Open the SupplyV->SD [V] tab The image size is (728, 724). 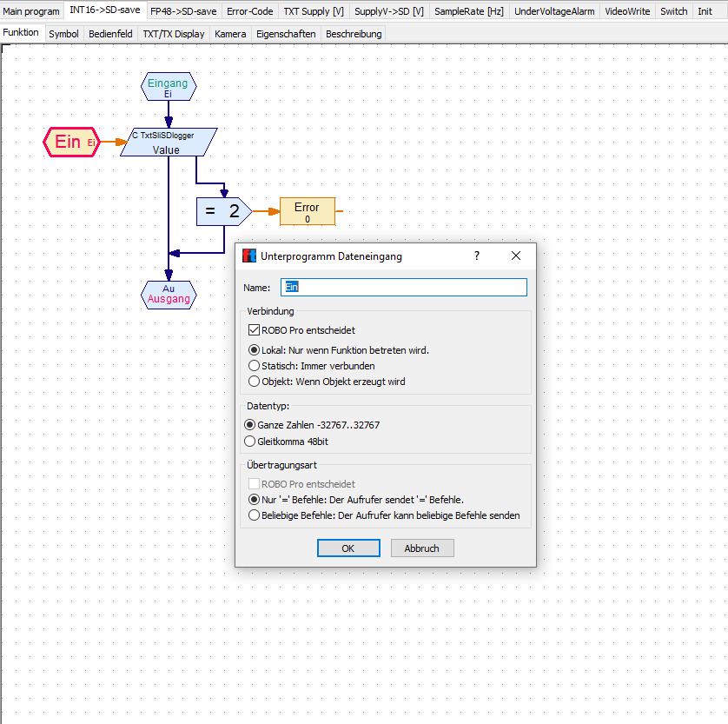389,11
